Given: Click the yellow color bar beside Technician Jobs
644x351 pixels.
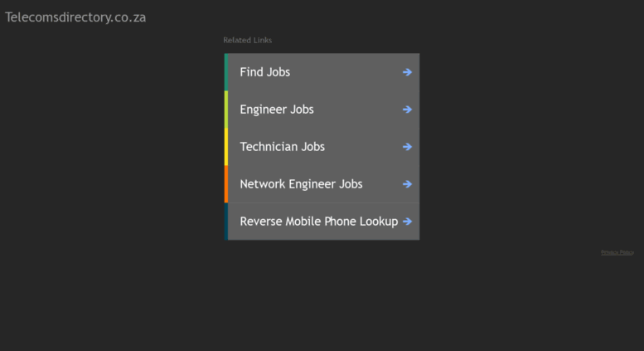Looking at the screenshot, I should [226, 147].
